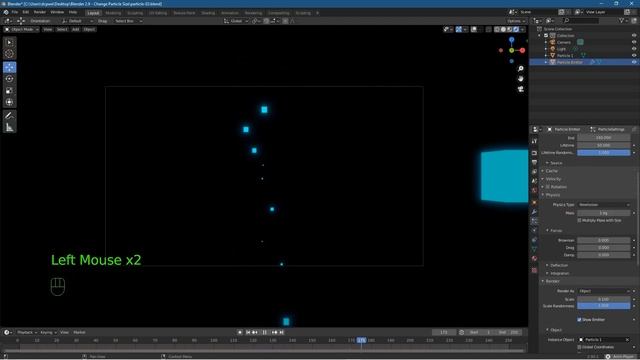
Task: Open the Render properties tab
Action: point(534,153)
